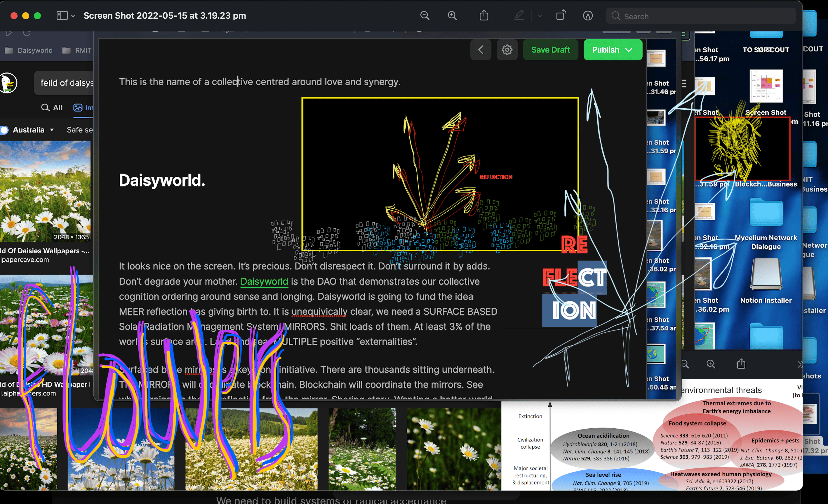The image size is (828, 504).
Task: Open the post settings gear
Action: 507,50
